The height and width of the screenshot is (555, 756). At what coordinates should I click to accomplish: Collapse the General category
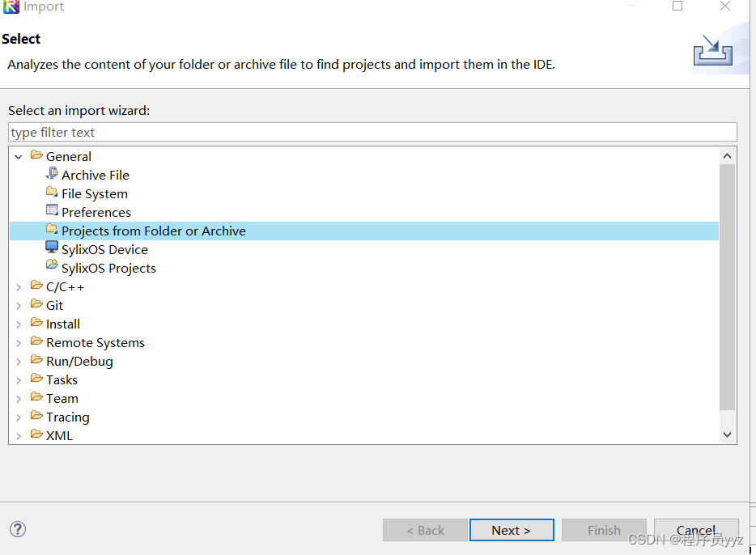pos(18,156)
